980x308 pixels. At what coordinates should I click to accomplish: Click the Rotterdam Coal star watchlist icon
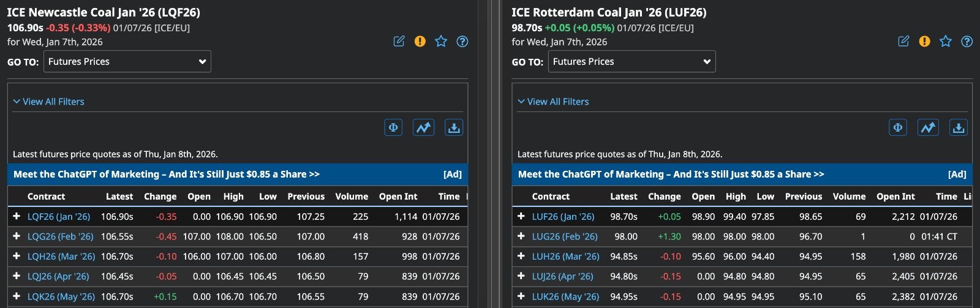[x=945, y=42]
